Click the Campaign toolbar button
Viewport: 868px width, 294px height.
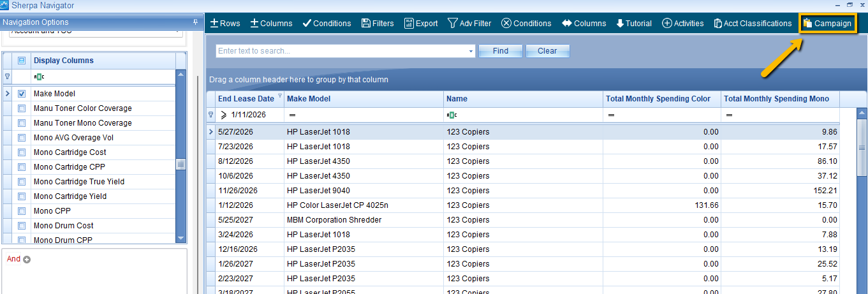coord(827,23)
